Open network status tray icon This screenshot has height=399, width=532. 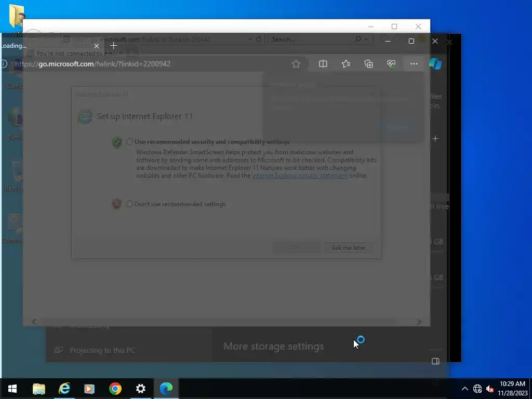477,389
